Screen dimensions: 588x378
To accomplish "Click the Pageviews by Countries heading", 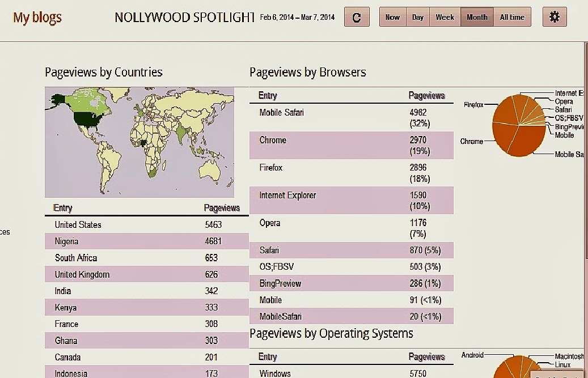I will tap(104, 72).
